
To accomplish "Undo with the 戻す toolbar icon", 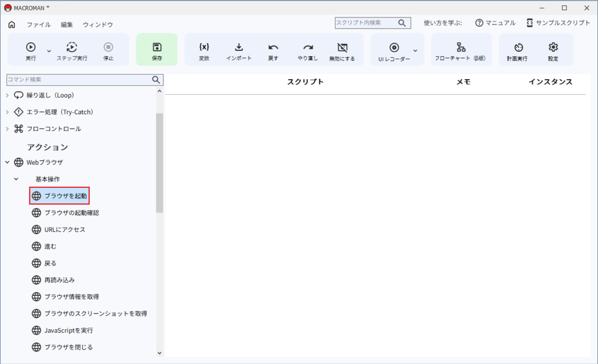I will click(273, 47).
